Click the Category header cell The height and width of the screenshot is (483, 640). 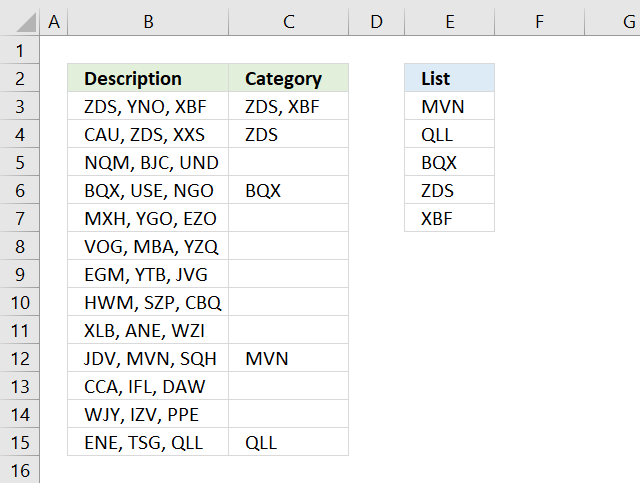(288, 78)
